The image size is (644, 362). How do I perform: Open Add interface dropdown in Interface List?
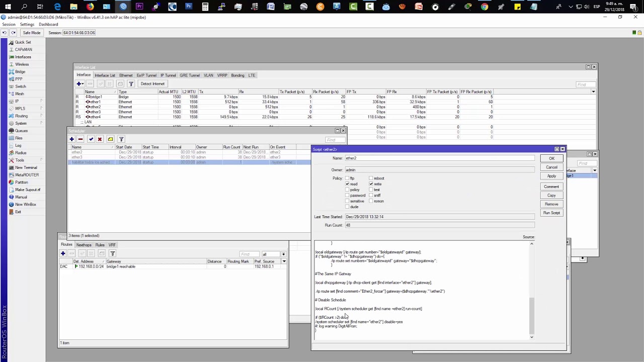pos(80,84)
